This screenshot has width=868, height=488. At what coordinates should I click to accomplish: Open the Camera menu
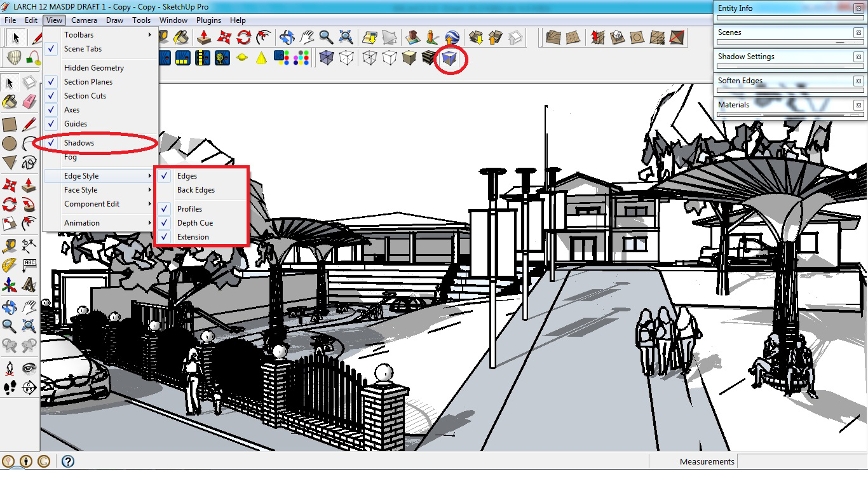pyautogui.click(x=84, y=20)
